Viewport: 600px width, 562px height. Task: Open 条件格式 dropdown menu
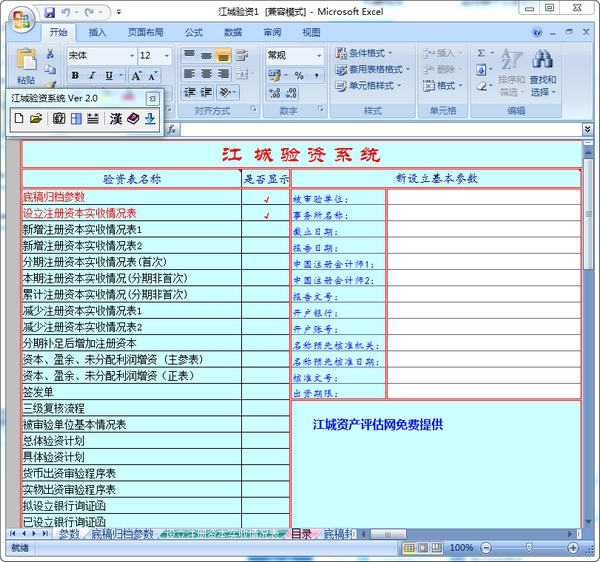click(364, 53)
